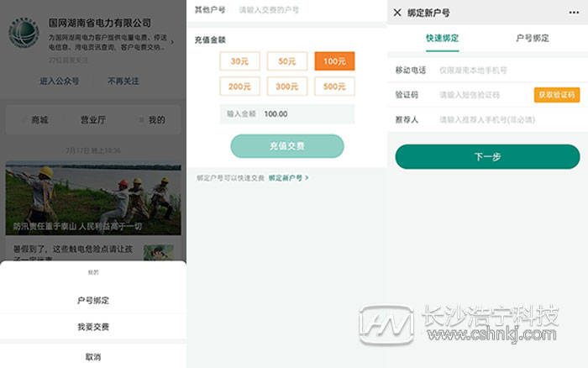Image resolution: width=588 pixels, height=368 pixels.
Task: Select the 50元 recharge amount
Action: (286, 61)
